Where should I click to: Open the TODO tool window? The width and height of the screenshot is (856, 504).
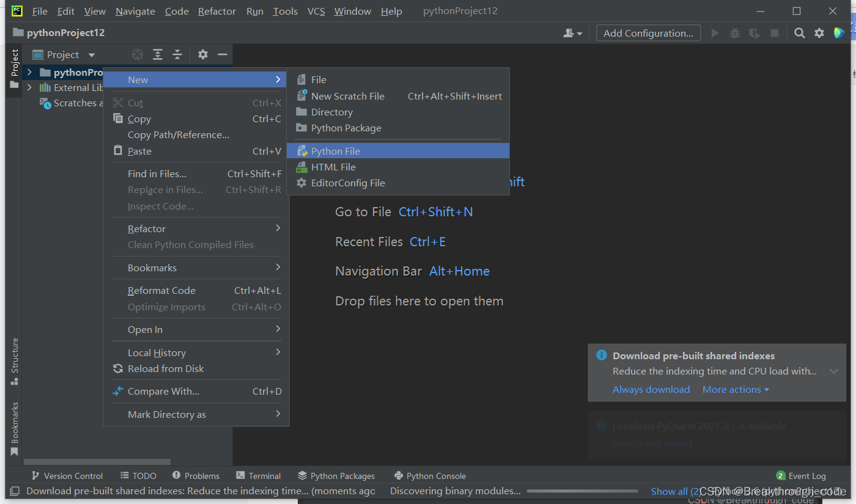coord(138,476)
